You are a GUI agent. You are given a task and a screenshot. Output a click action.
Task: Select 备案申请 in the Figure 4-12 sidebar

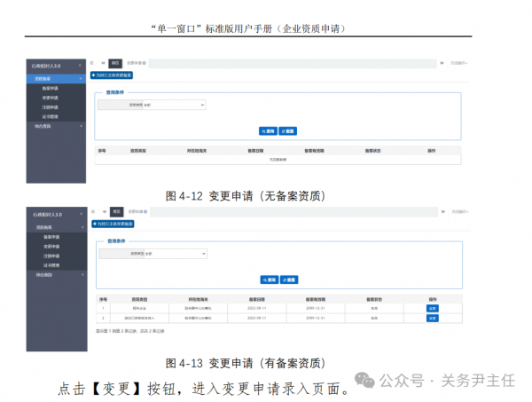point(51,89)
